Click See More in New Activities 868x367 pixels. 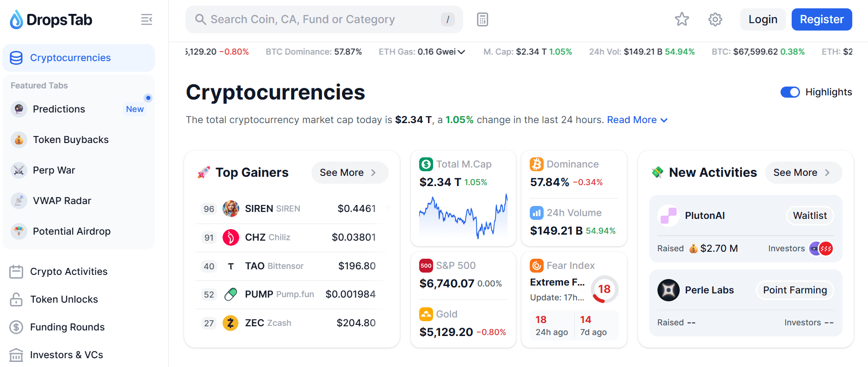803,173
